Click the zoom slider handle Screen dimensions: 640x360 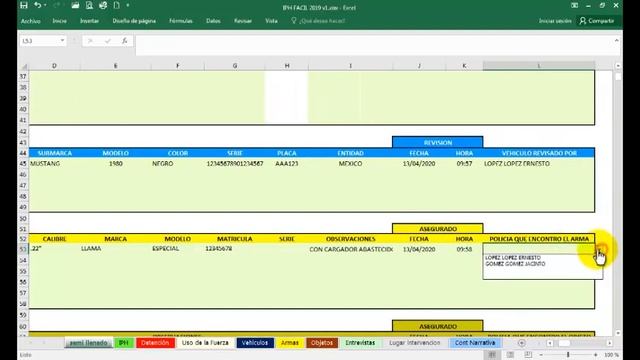click(568, 355)
